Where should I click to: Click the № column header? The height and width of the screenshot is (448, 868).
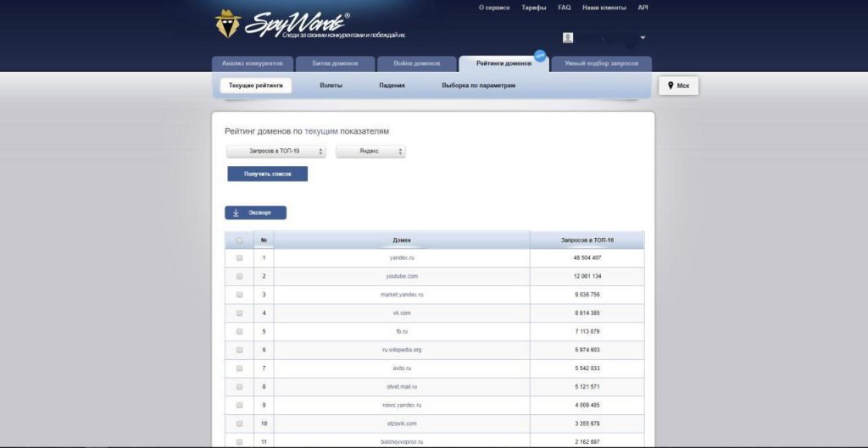tap(264, 240)
